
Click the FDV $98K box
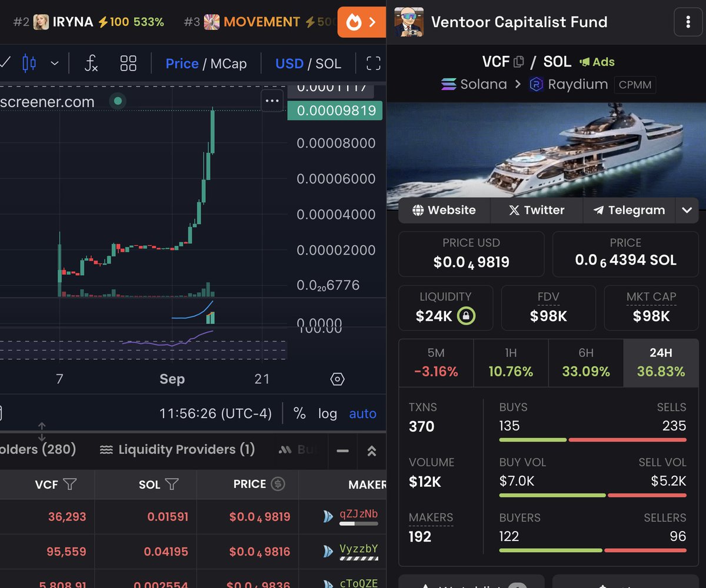coord(548,308)
